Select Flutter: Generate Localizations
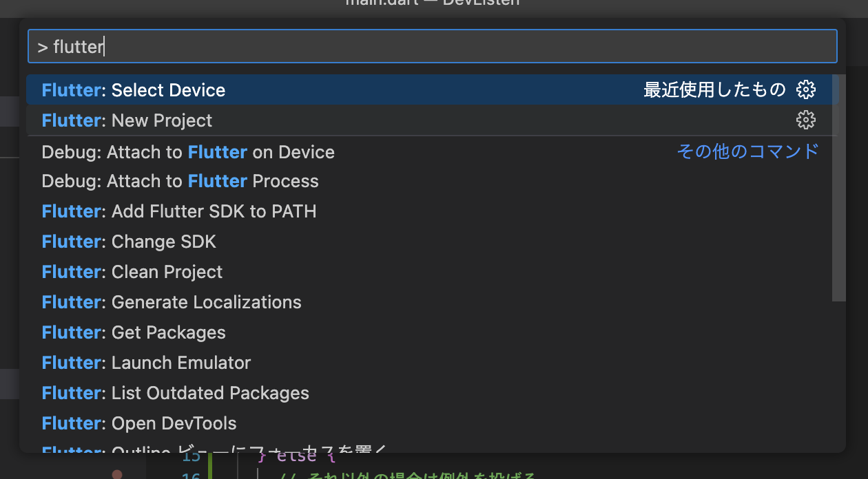The width and height of the screenshot is (868, 479). click(172, 302)
